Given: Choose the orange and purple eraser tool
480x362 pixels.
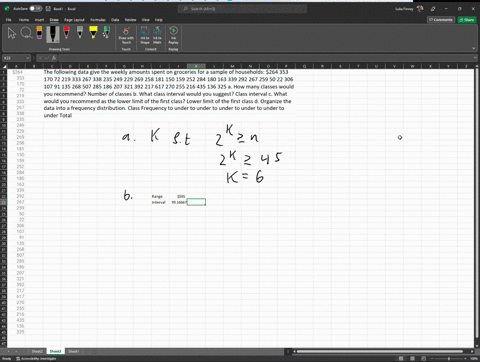Looking at the screenshot, I should pos(39,33).
